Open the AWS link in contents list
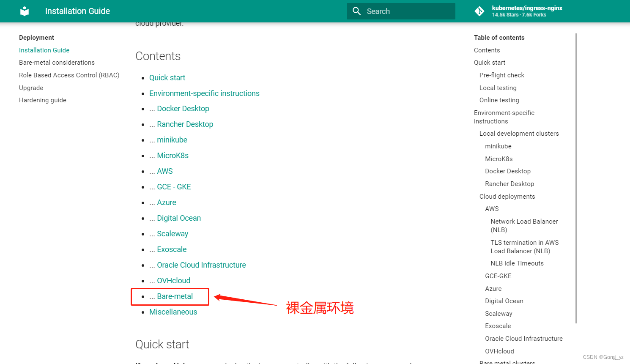Screen dimensions: 630x364 (165, 171)
